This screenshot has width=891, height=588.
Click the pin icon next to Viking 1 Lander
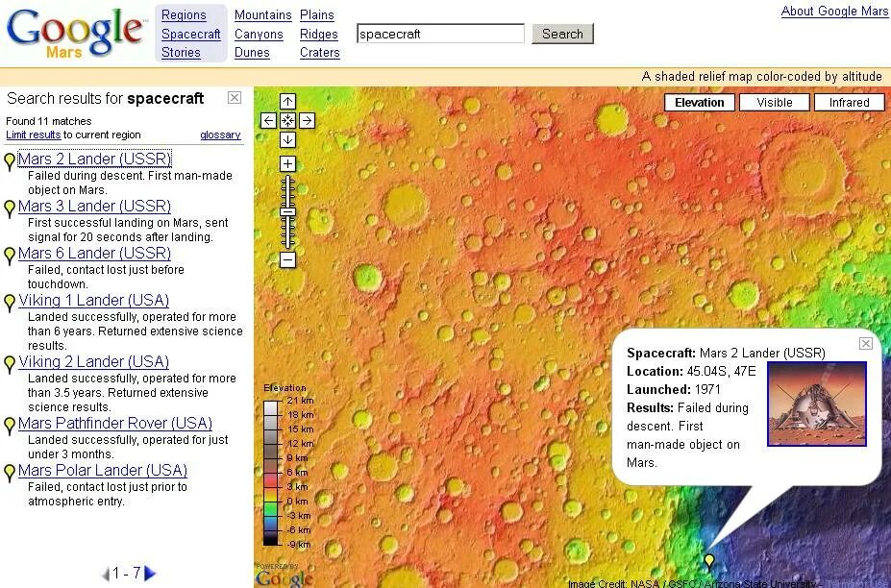[9, 304]
